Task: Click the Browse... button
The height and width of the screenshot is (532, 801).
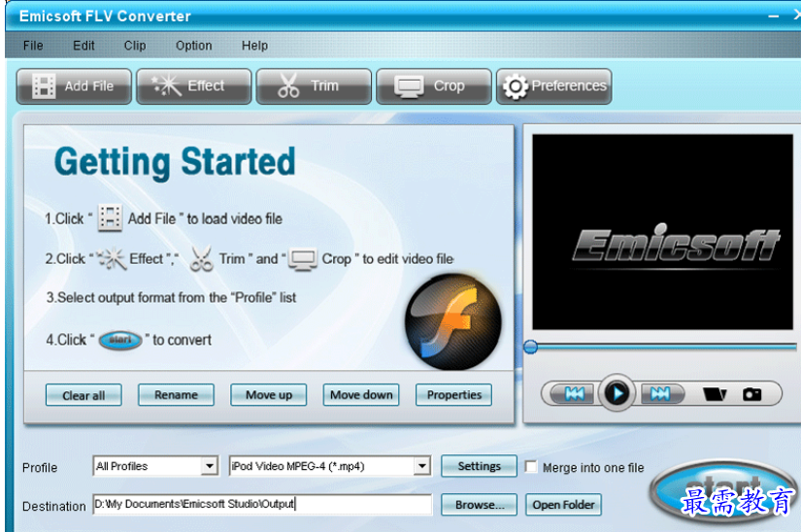Action: 480,505
